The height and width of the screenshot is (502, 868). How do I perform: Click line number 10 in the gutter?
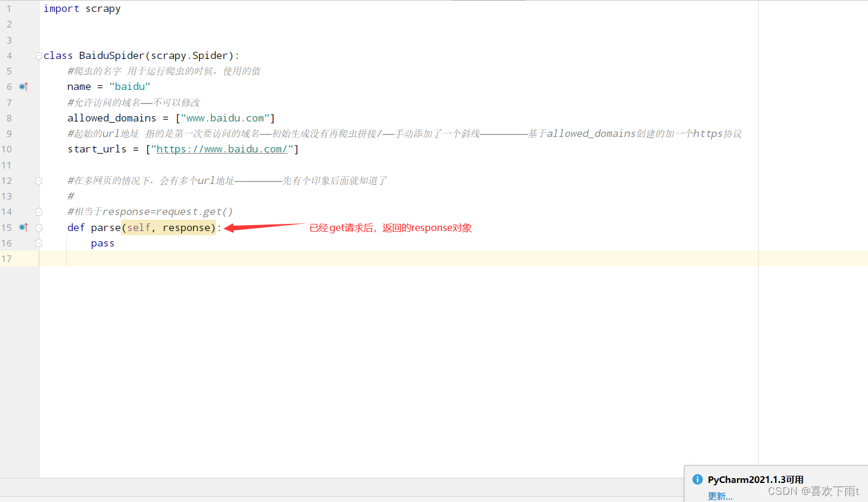coord(7,149)
